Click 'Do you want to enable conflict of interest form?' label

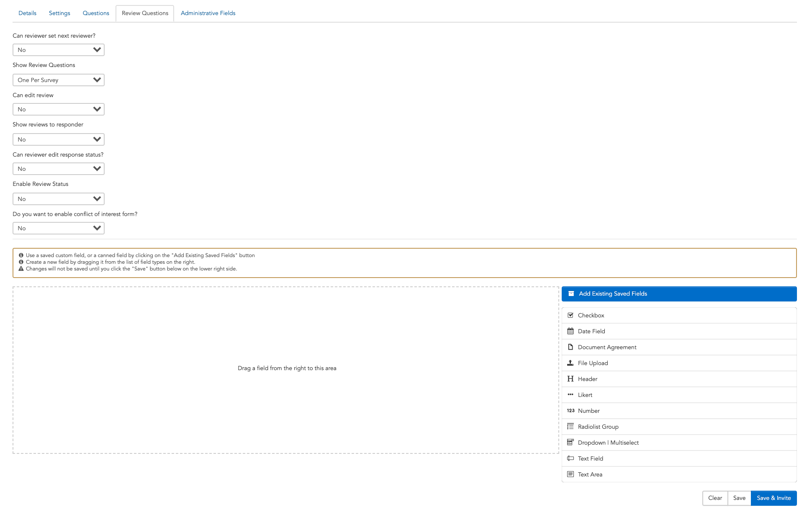[x=75, y=214]
